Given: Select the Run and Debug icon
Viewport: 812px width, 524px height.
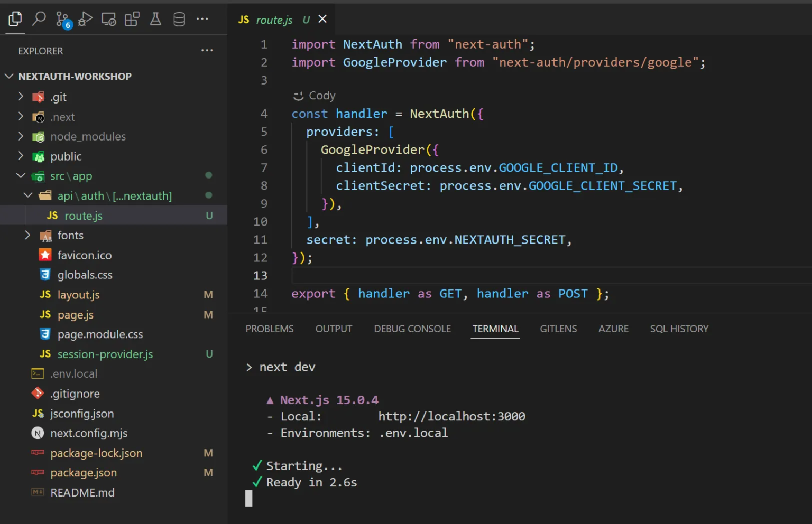Looking at the screenshot, I should [85, 18].
